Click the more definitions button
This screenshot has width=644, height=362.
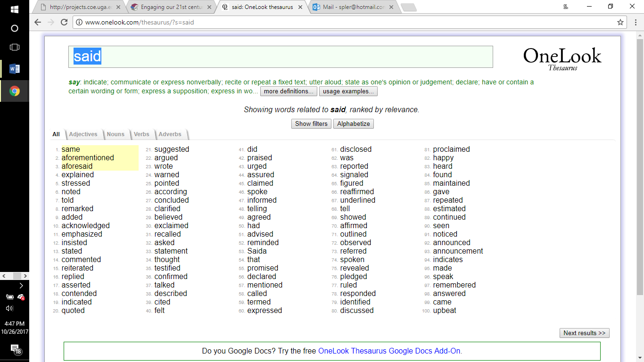[x=289, y=91]
